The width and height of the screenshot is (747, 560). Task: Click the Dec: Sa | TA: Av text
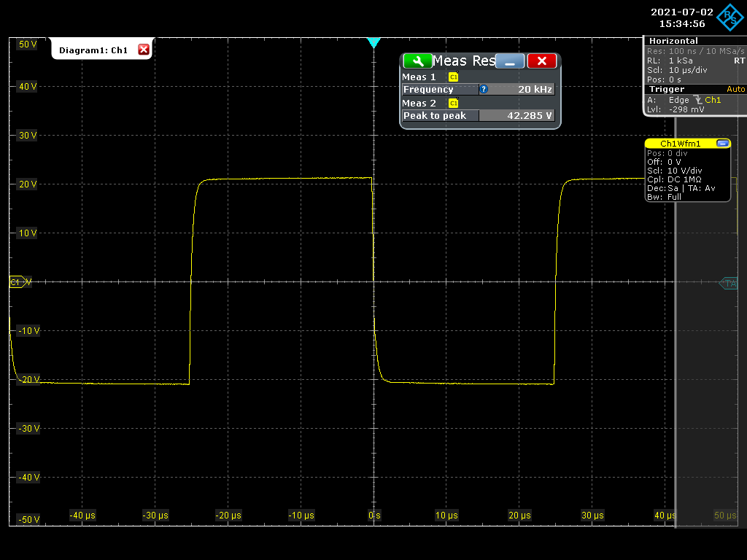(x=681, y=188)
